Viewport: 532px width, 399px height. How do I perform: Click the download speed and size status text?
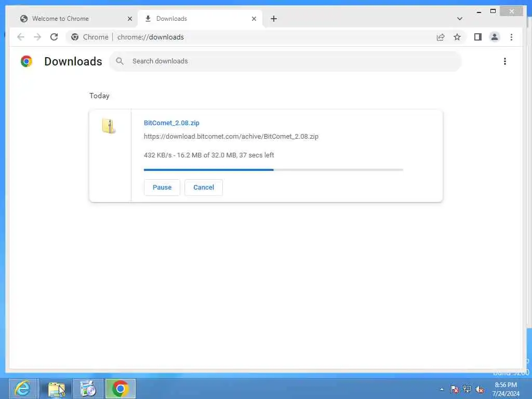point(209,155)
